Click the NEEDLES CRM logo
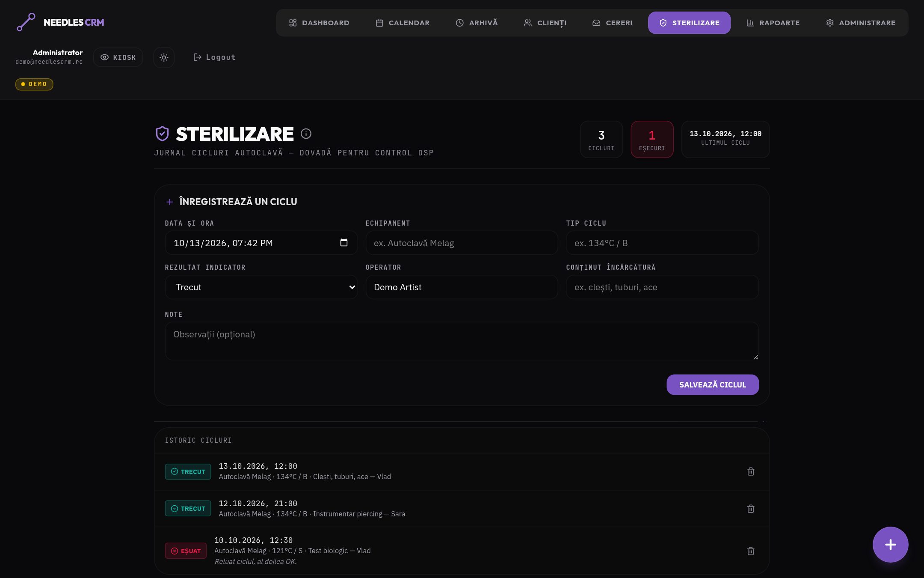The width and height of the screenshot is (924, 578). click(60, 22)
